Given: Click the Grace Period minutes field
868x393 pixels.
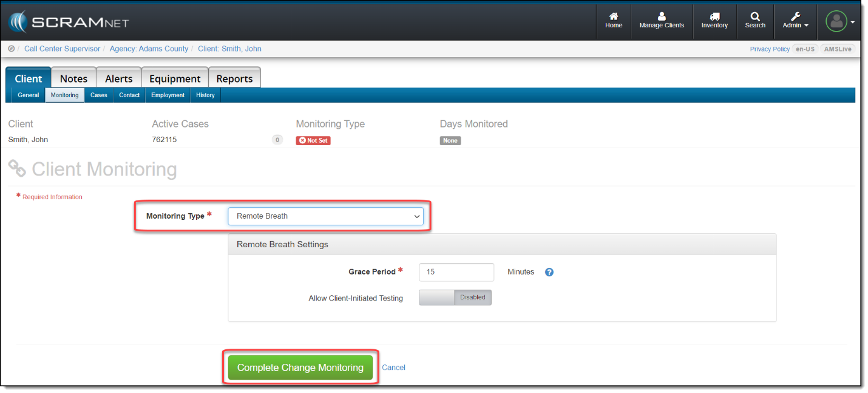Looking at the screenshot, I should (456, 272).
